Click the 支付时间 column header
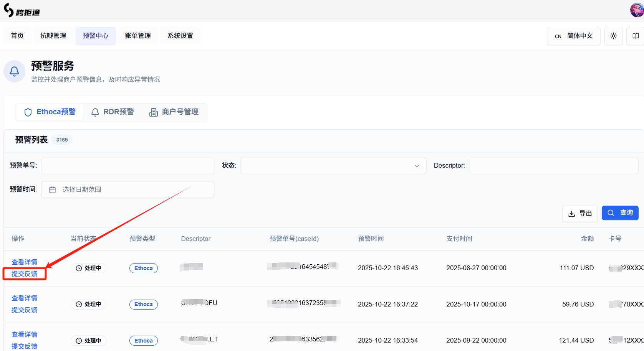Viewport: 644px width, 351px height. [459, 239]
